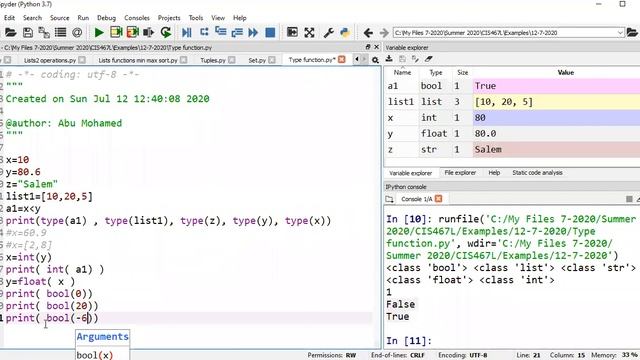640x360 pixels.
Task: Open the Run menu
Action: (x=83, y=18)
